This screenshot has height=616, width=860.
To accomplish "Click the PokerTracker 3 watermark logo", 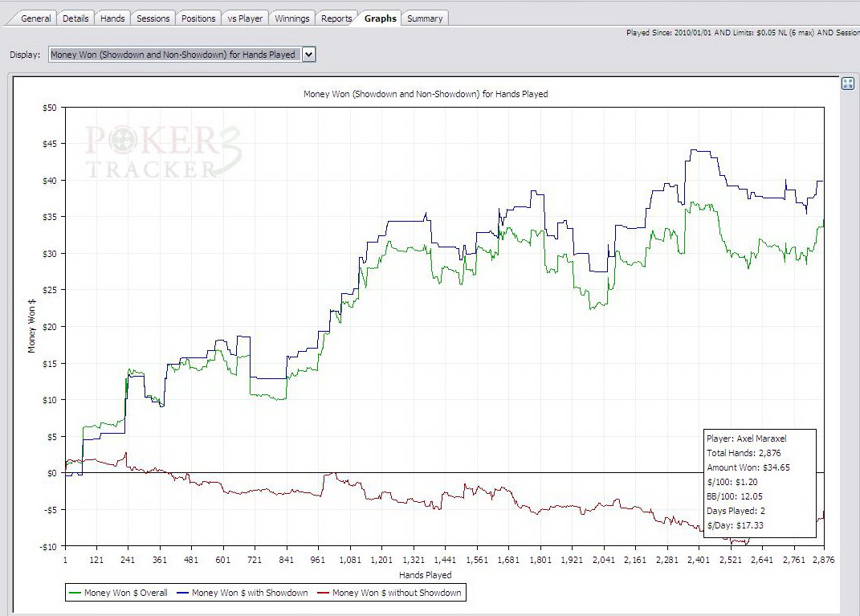I will coord(163,152).
